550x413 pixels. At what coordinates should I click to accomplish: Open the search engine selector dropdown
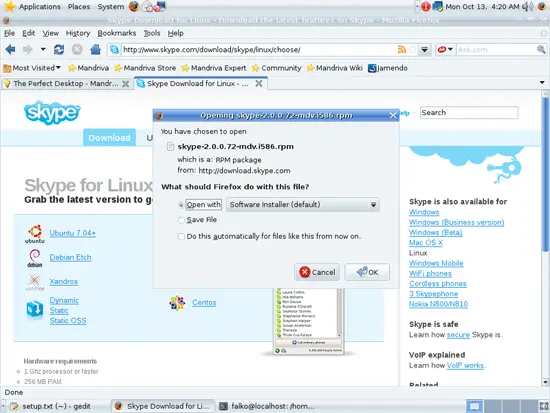click(x=445, y=49)
